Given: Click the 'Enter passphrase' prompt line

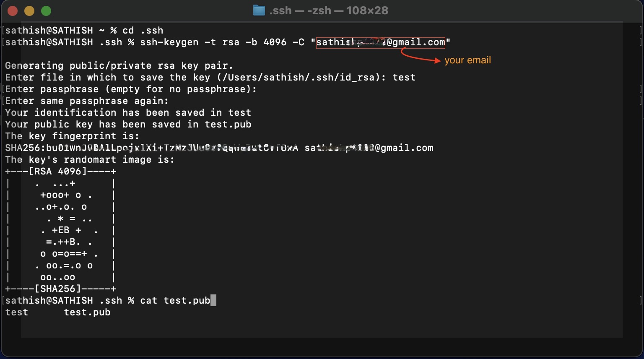Looking at the screenshot, I should (x=130, y=89).
